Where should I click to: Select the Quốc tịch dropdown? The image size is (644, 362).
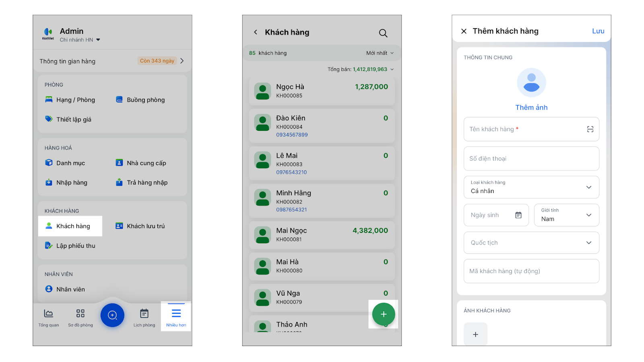pos(531,243)
